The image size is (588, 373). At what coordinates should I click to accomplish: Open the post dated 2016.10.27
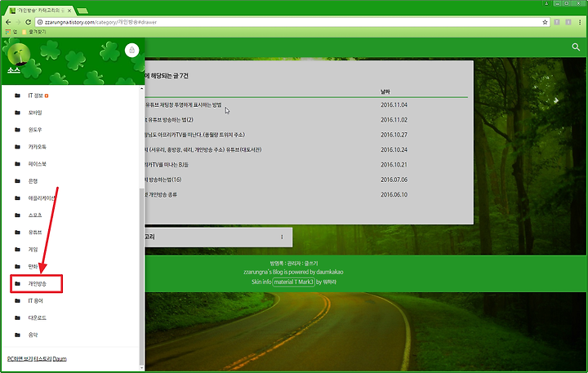pos(194,135)
